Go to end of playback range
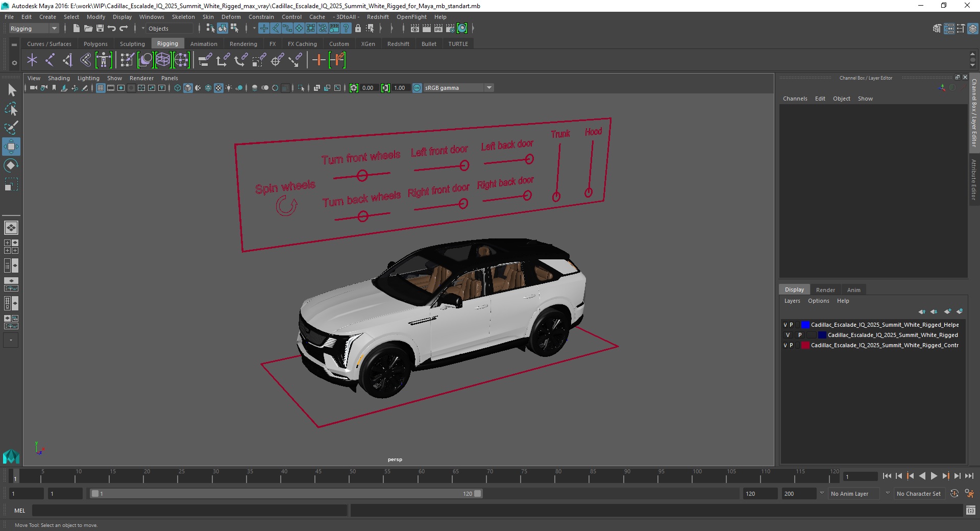 969,476
